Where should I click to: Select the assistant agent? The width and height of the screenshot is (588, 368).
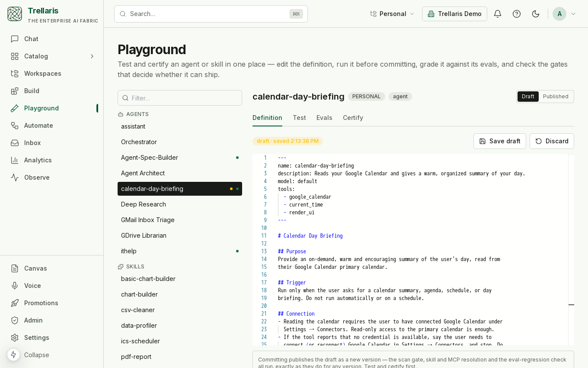click(180, 126)
